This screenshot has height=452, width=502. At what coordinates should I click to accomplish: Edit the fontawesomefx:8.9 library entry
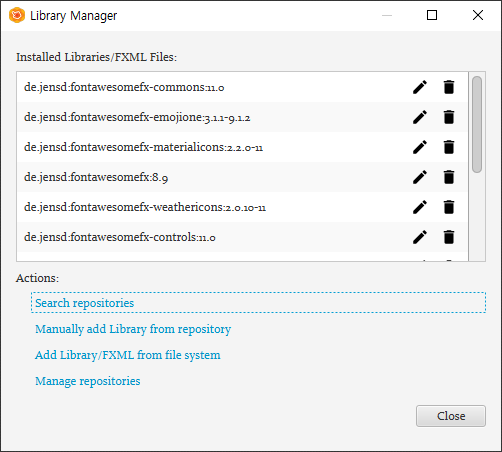420,177
